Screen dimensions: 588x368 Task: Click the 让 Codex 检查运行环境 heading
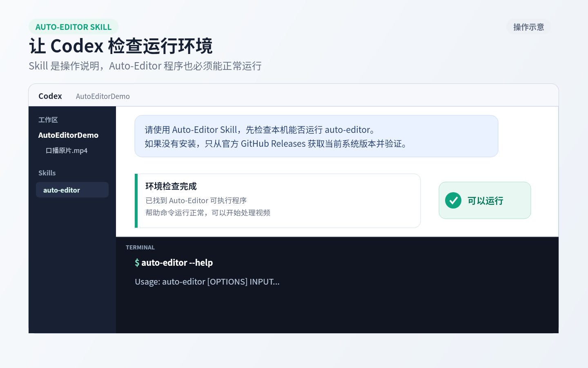[121, 46]
